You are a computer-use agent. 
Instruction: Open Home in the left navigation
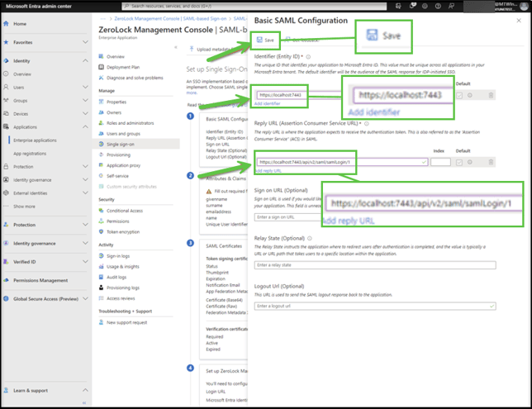coord(20,24)
